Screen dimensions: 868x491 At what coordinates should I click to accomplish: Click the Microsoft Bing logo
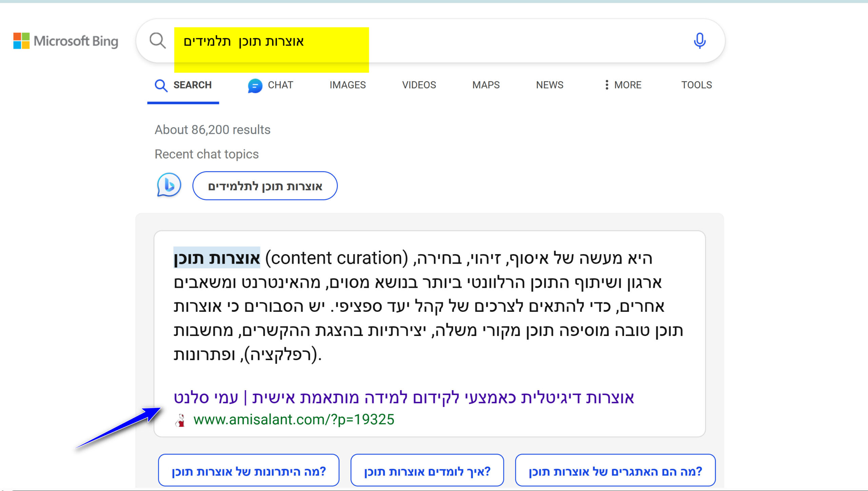tap(66, 41)
